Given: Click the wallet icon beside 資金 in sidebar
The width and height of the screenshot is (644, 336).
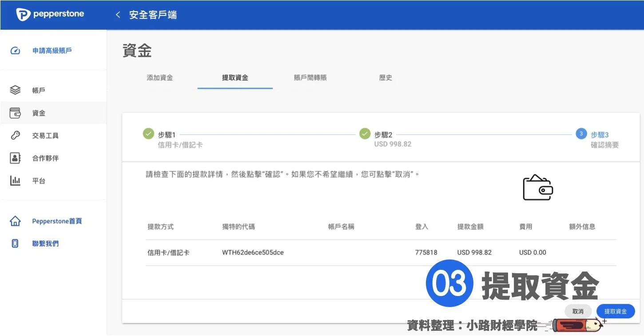Looking at the screenshot, I should coord(15,113).
